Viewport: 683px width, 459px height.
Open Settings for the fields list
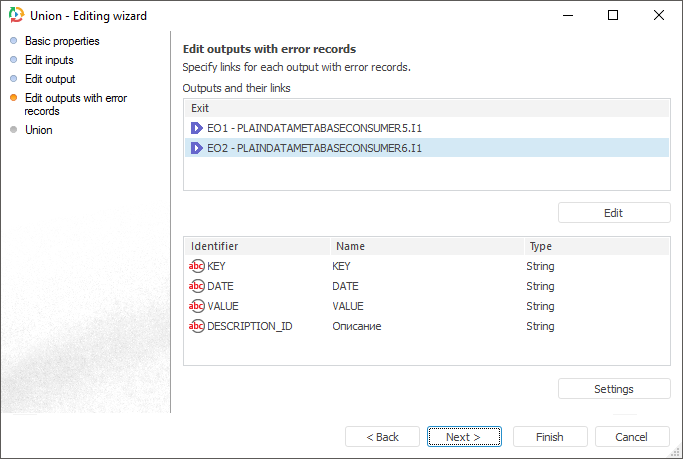[x=614, y=389]
